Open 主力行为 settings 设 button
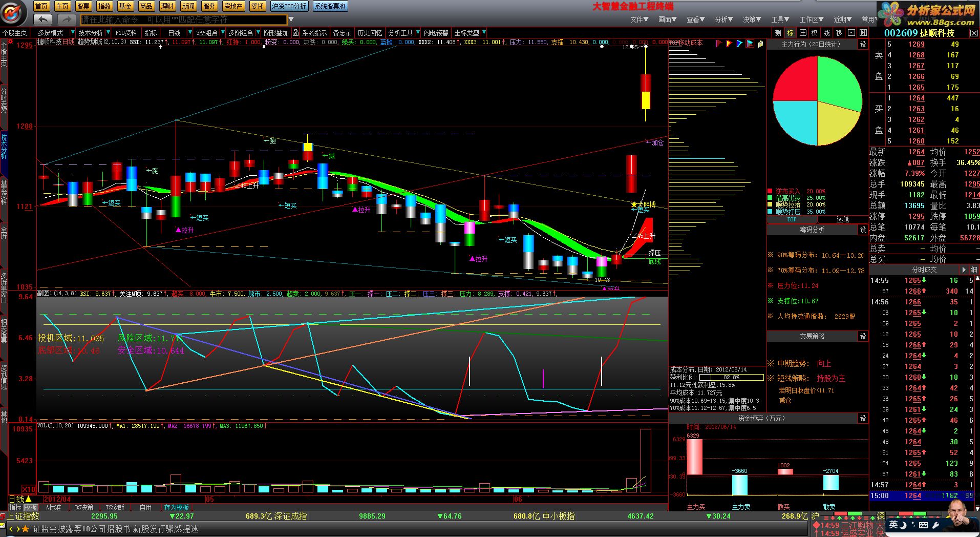The width and height of the screenshot is (980, 537). click(863, 45)
